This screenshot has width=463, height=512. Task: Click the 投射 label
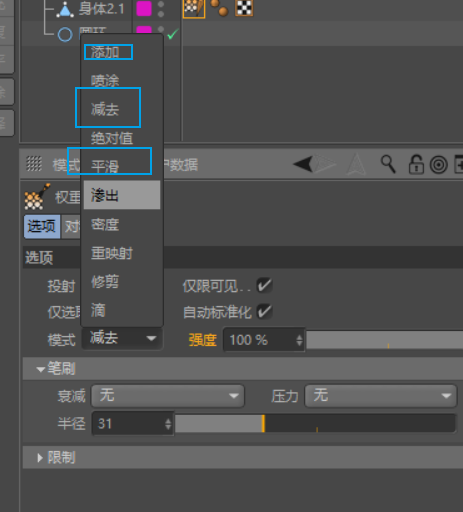tap(61, 286)
